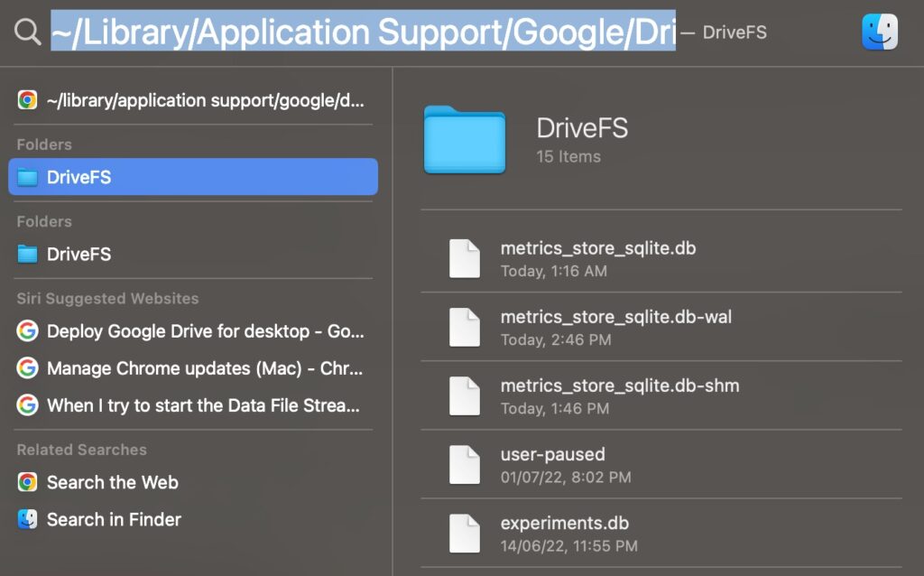The width and height of the screenshot is (924, 576).
Task: Click the document icon for metrics_store_sqlite.db
Action: click(x=465, y=258)
